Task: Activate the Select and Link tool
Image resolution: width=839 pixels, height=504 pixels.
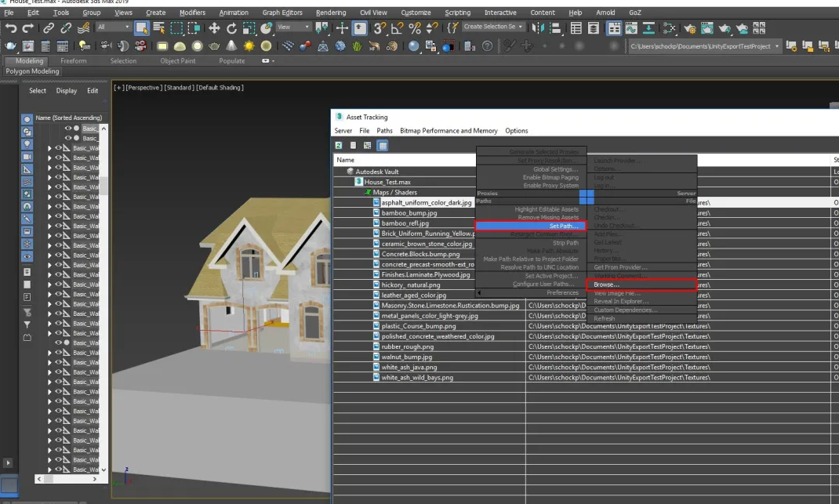Action: coord(49,27)
